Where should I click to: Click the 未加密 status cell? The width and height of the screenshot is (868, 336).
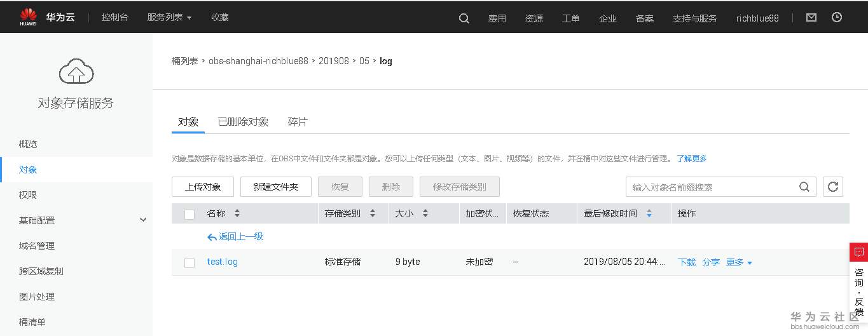click(479, 262)
